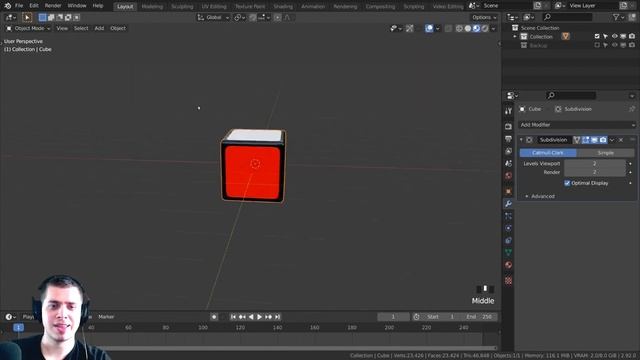The image size is (640, 360).
Task: Toggle auto keying record button
Action: coord(214,317)
